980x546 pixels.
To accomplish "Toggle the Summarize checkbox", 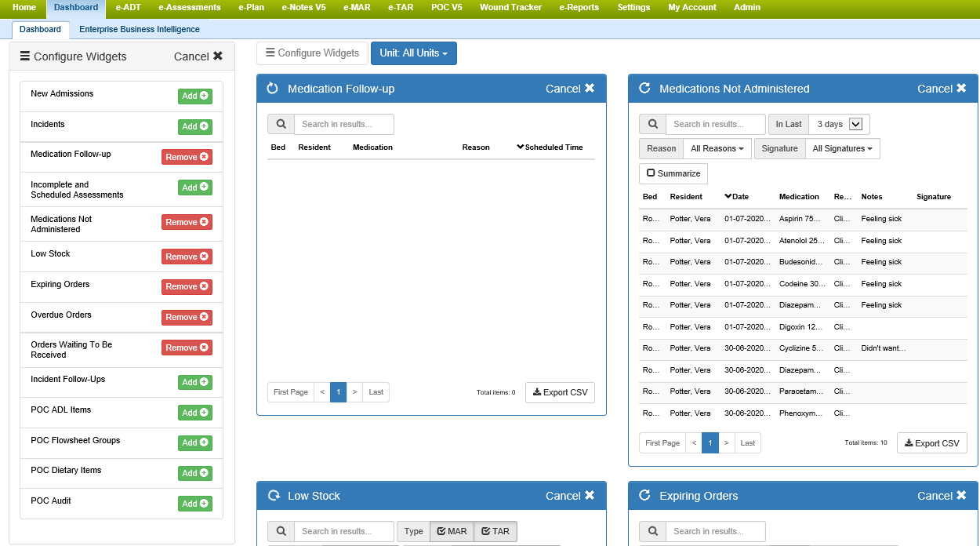I will tap(673, 173).
